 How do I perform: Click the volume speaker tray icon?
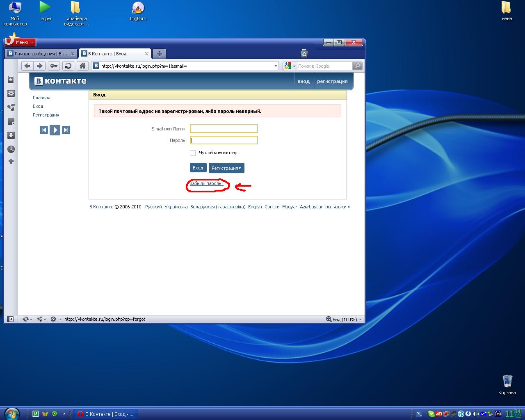coord(476,414)
